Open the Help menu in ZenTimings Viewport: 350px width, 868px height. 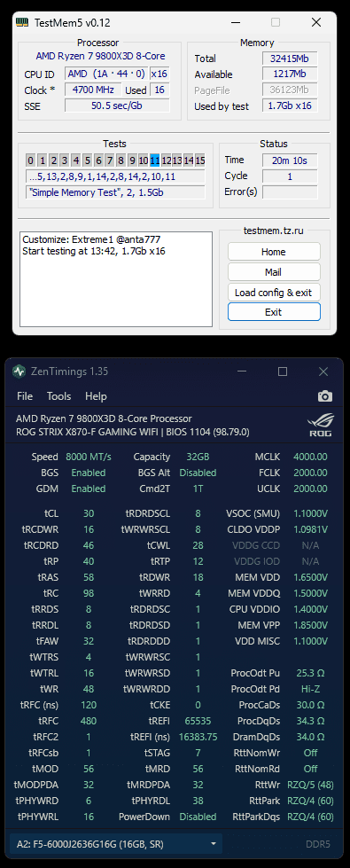pos(96,395)
